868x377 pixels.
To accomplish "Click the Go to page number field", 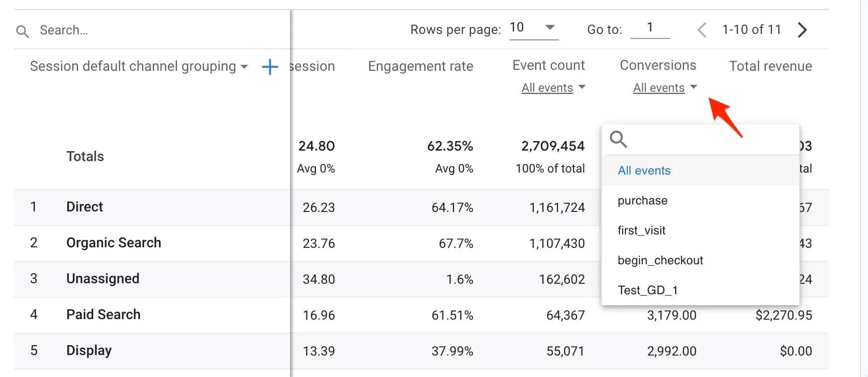I will click(650, 28).
